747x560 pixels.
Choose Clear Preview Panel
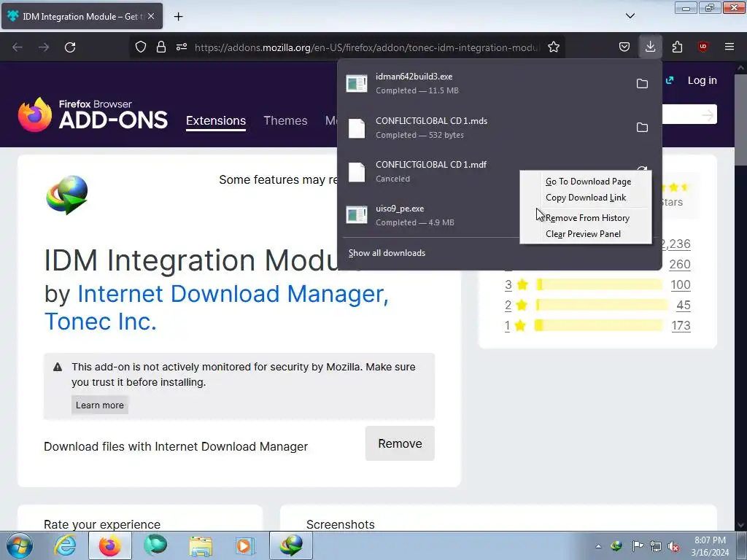click(583, 234)
